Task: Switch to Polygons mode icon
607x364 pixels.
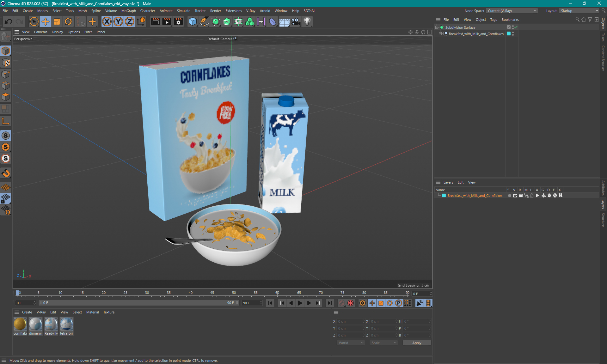Action: tap(6, 97)
